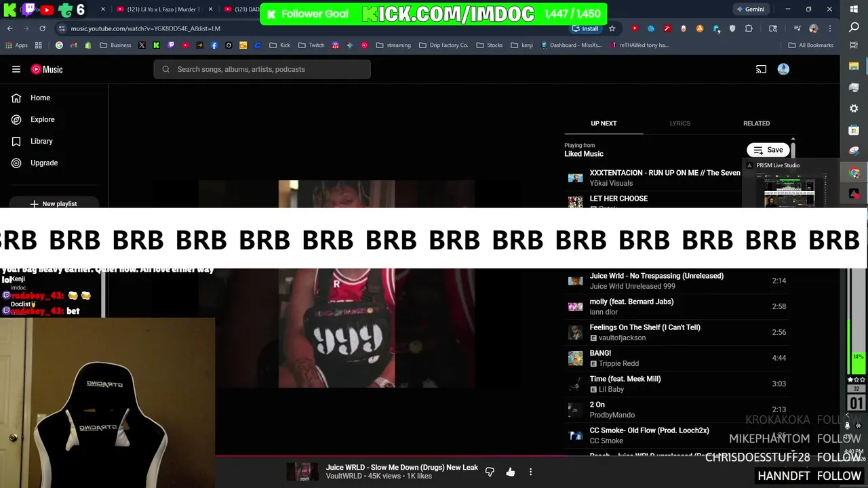Play 2 On by ProdbyMando
The width and height of the screenshot is (868, 488).
coord(678,409)
